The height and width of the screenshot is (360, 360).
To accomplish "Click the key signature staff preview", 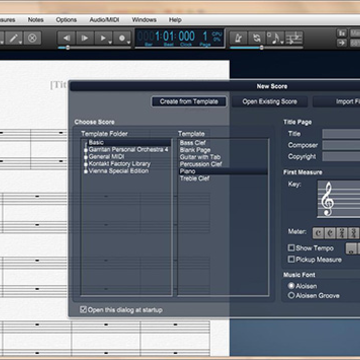I will coord(339,199).
